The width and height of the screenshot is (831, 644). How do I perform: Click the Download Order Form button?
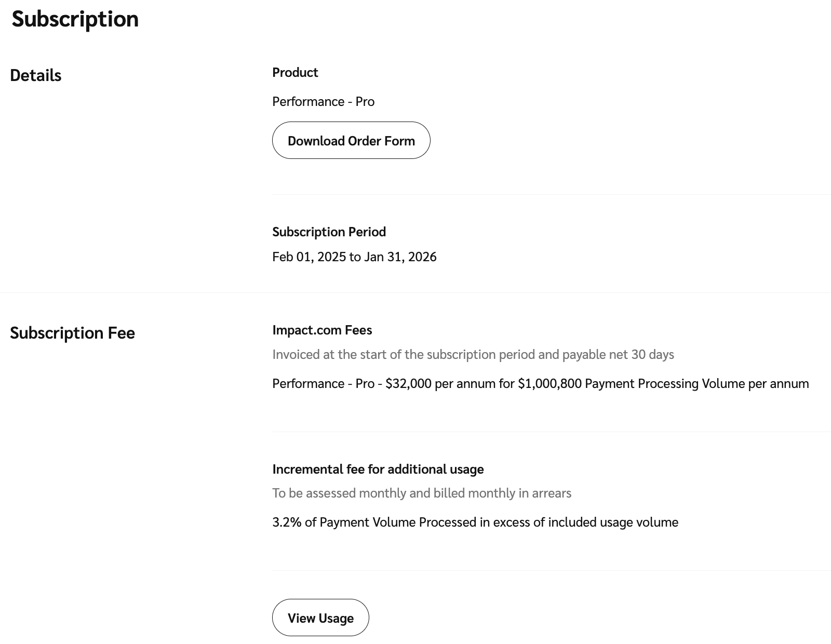(351, 141)
